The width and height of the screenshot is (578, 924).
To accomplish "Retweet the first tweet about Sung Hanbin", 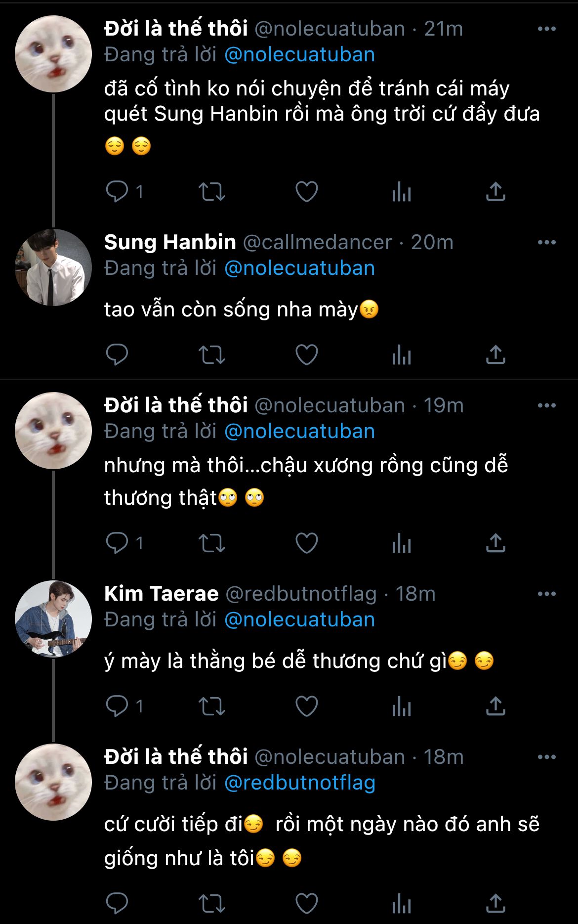I will 211,191.
